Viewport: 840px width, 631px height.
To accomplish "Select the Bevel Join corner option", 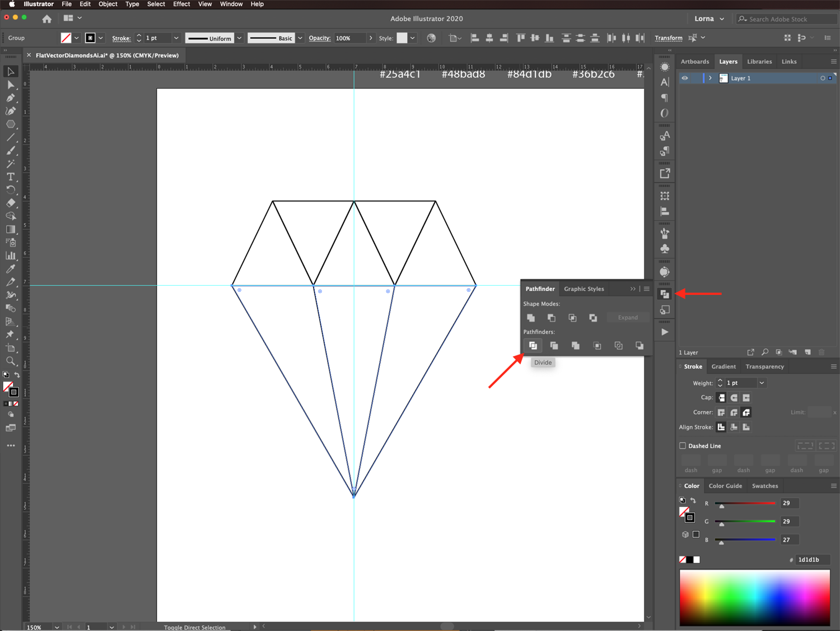I will (746, 412).
